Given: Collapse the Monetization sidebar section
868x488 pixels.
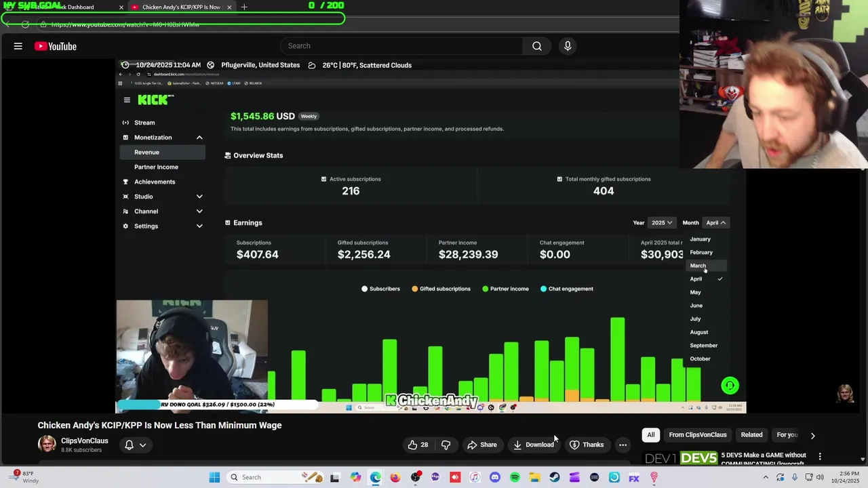Looking at the screenshot, I should (199, 138).
